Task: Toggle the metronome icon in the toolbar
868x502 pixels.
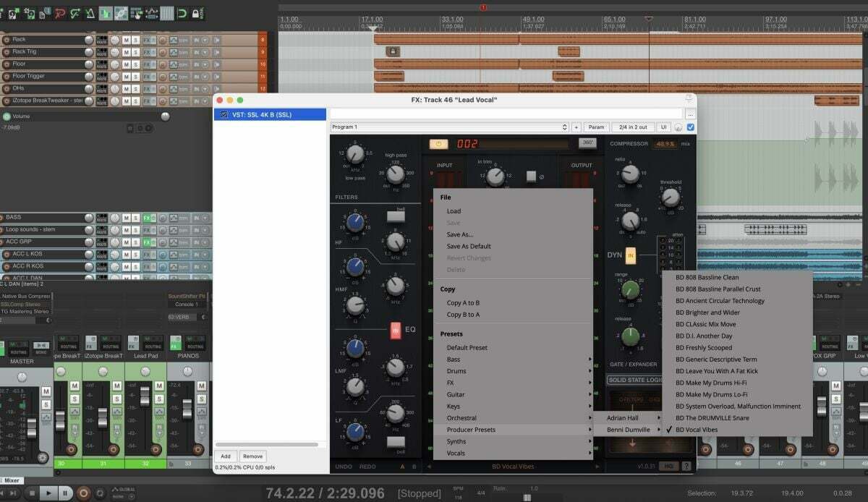Action: click(x=90, y=13)
